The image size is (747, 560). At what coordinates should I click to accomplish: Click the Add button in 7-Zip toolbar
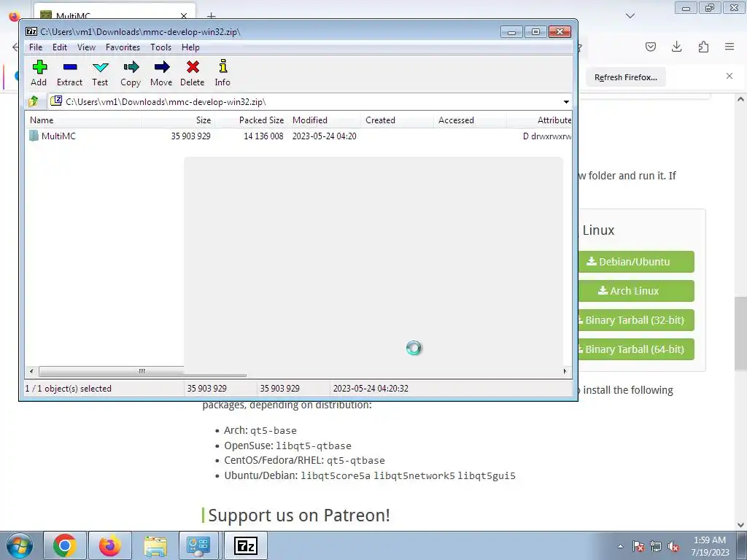tap(39, 73)
